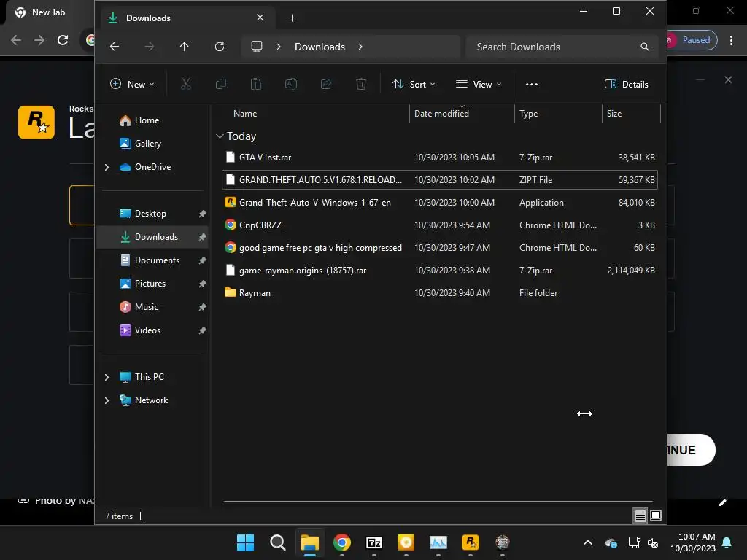Open the New dropdown menu
Viewport: 747px width, 560px height.
point(132,85)
